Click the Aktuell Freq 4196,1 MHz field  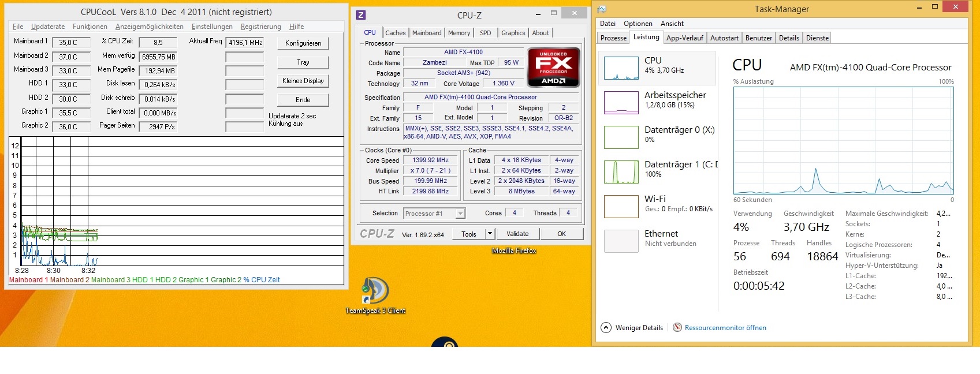(x=245, y=43)
